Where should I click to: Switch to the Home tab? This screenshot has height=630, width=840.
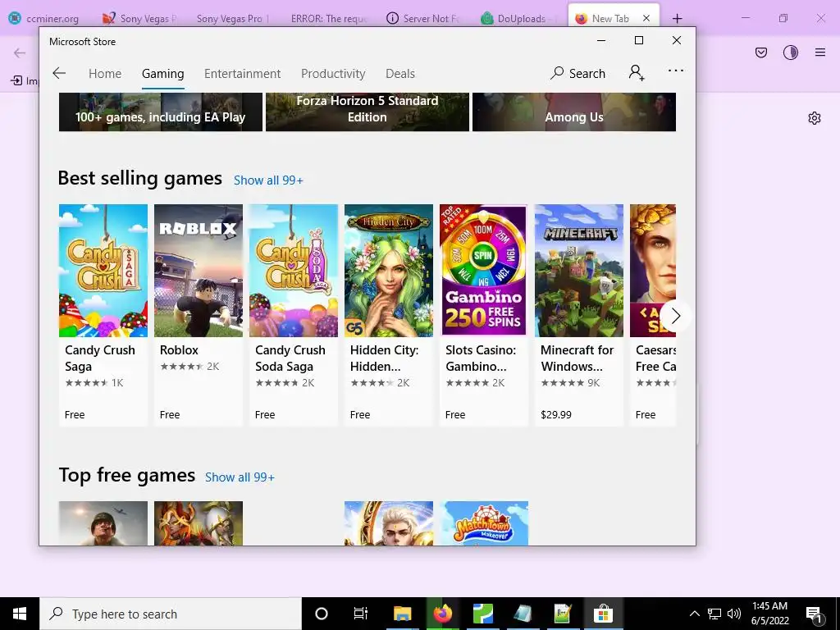(105, 73)
